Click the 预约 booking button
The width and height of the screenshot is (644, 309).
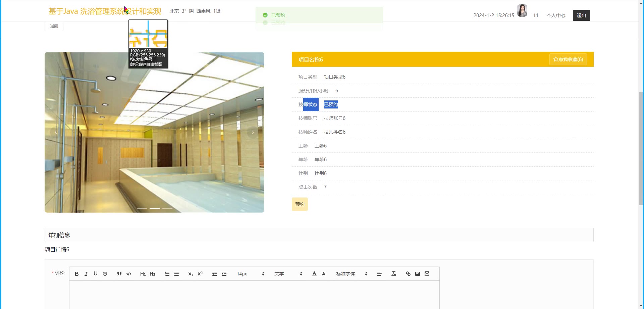pos(300,204)
